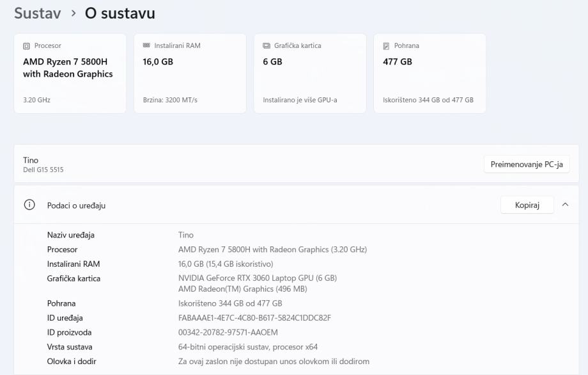This screenshot has width=588, height=375.
Task: Click the device ID value starting FABAAAE1
Action: [x=254, y=318]
